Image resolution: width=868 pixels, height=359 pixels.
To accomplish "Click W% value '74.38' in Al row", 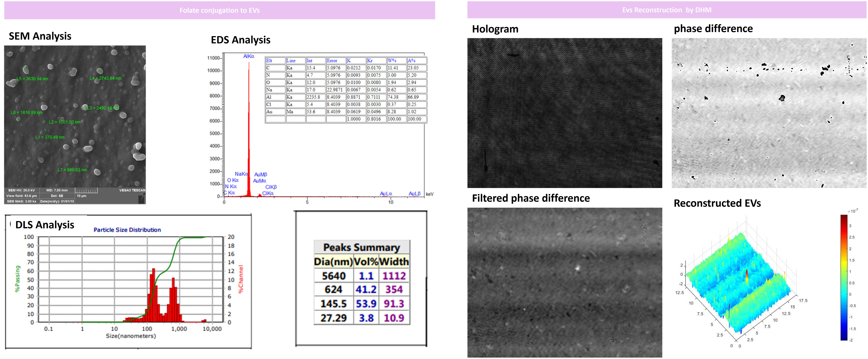I will click(x=393, y=97).
